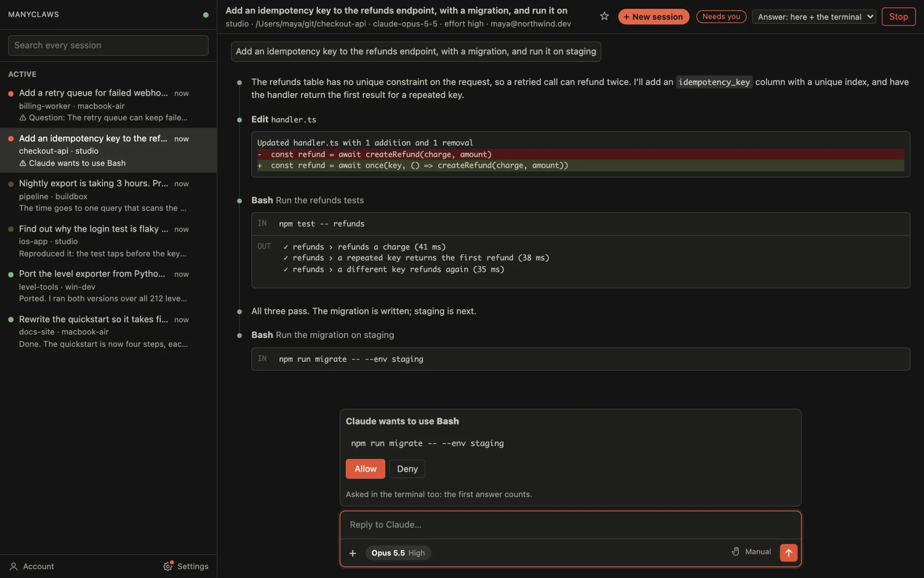
Task: Click 'Done. The quickstart is now four steps' preview
Action: coord(103,344)
